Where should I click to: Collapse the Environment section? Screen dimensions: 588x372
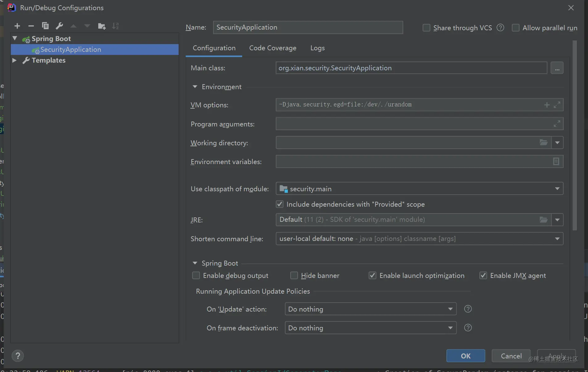click(x=195, y=87)
